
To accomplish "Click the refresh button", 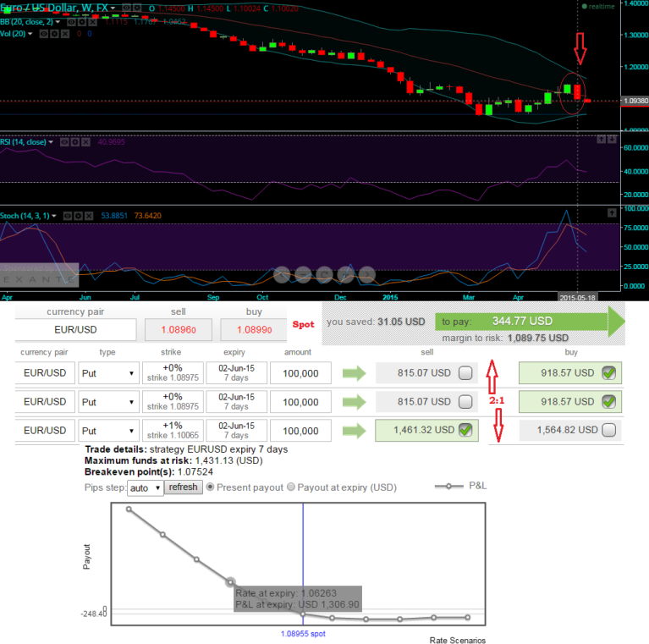I will 184,487.
